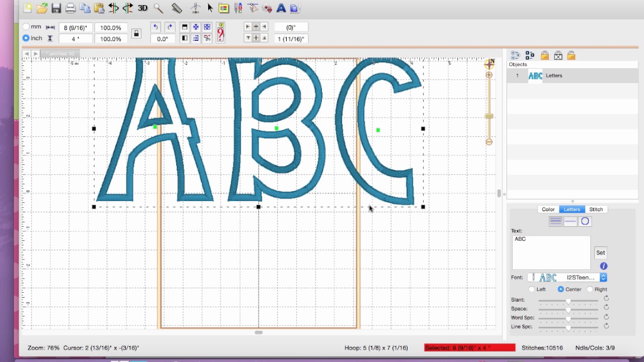Click the rotation angle field 0.0°

[x=163, y=39]
